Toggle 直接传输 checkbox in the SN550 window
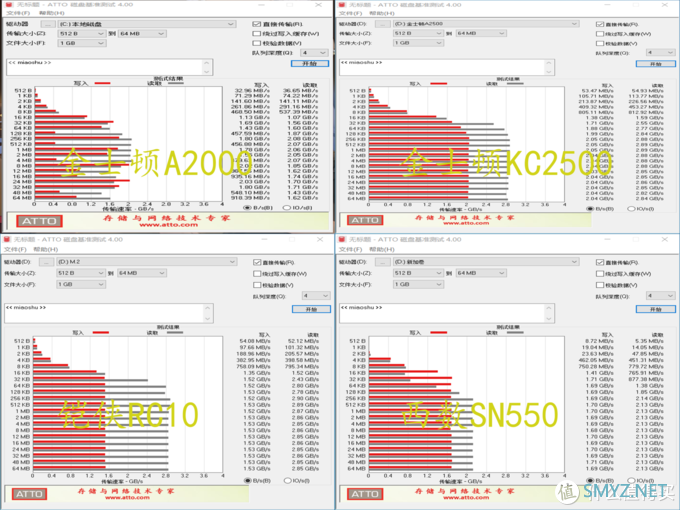Image resolution: width=680 pixels, height=510 pixels. pos(600,262)
